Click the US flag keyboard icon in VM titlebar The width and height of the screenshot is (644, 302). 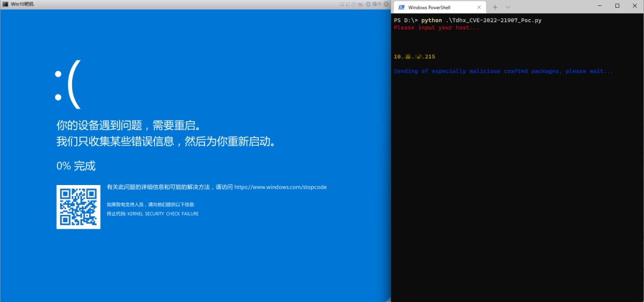pyautogui.click(x=360, y=4)
